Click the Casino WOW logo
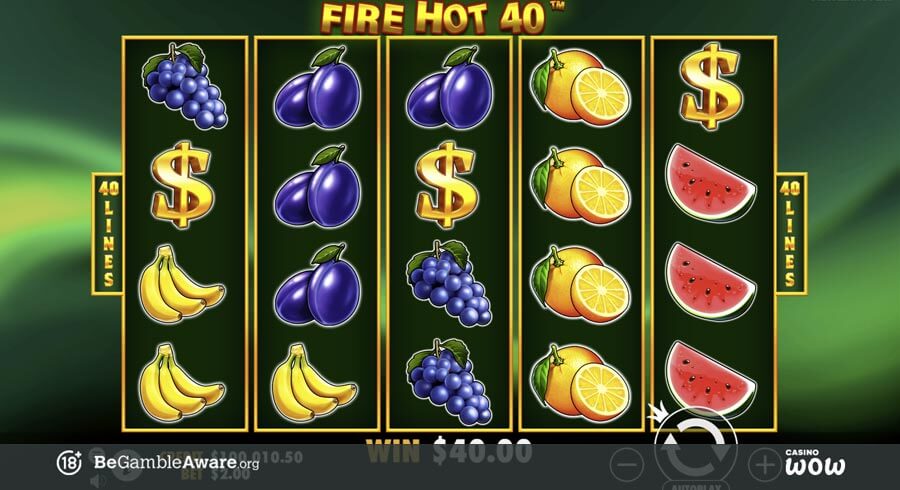 click(815, 462)
